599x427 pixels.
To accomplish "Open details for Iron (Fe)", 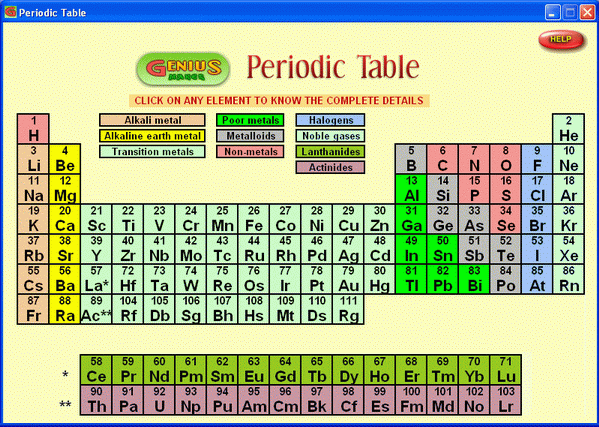I will tap(254, 219).
